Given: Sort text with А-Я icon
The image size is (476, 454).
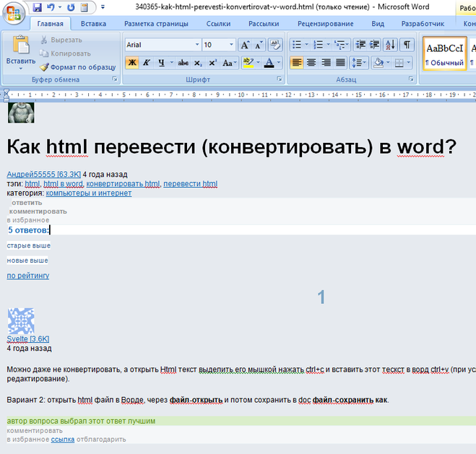Looking at the screenshot, I should point(390,45).
